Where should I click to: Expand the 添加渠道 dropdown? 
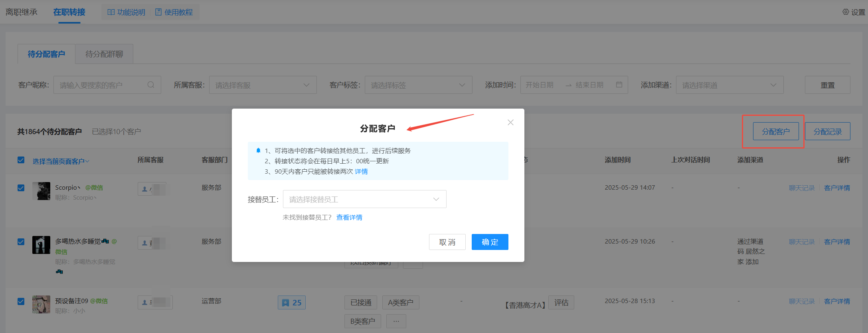point(730,85)
